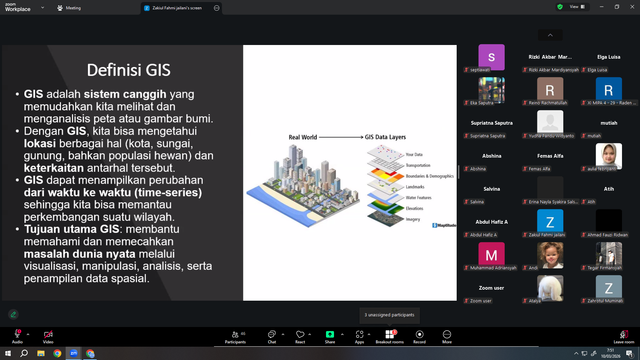Open the Chat panel
This screenshot has height=360, width=640.
pos(272,337)
